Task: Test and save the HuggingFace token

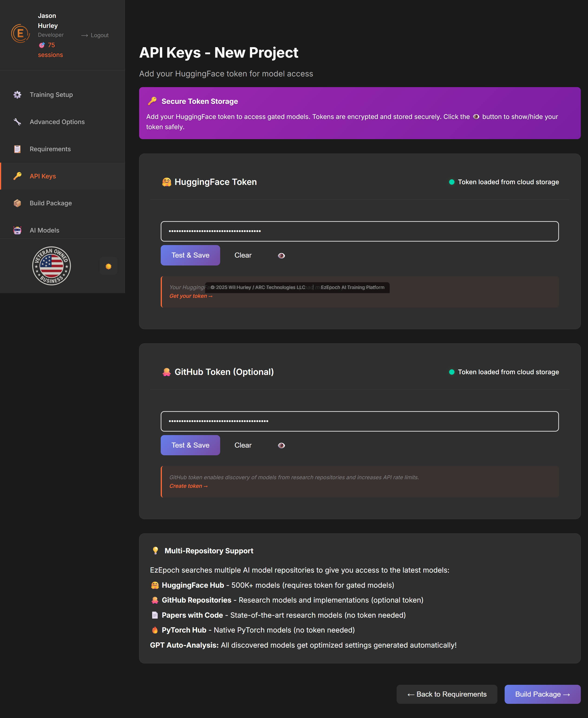Action: click(x=190, y=255)
